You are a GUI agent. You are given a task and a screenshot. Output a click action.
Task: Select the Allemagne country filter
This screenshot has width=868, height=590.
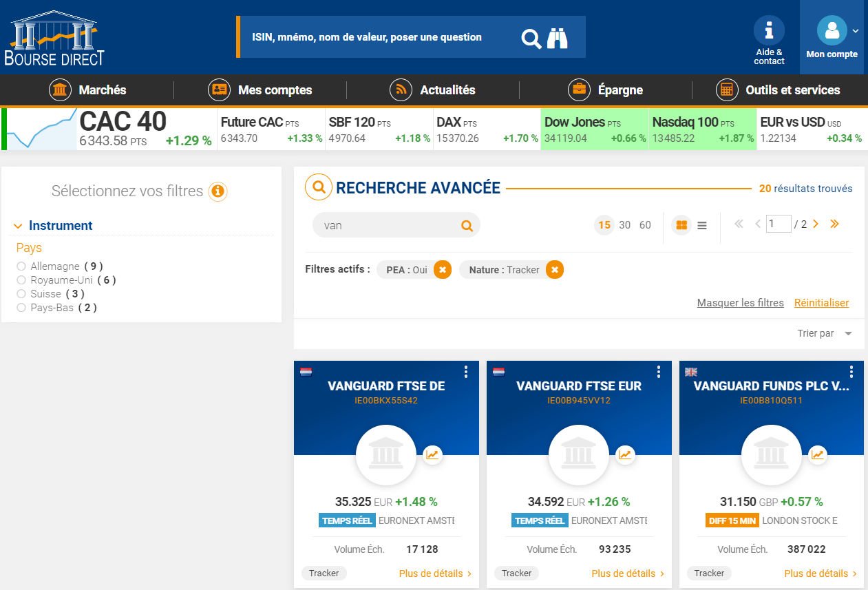pyautogui.click(x=21, y=266)
